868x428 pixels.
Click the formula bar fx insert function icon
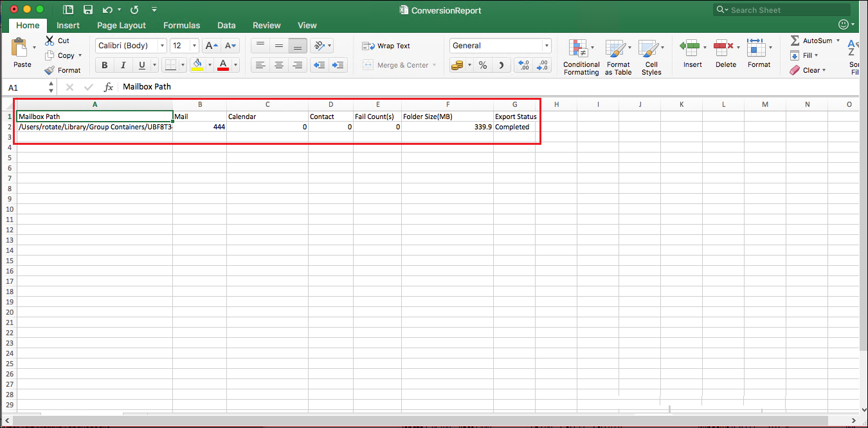tap(109, 87)
